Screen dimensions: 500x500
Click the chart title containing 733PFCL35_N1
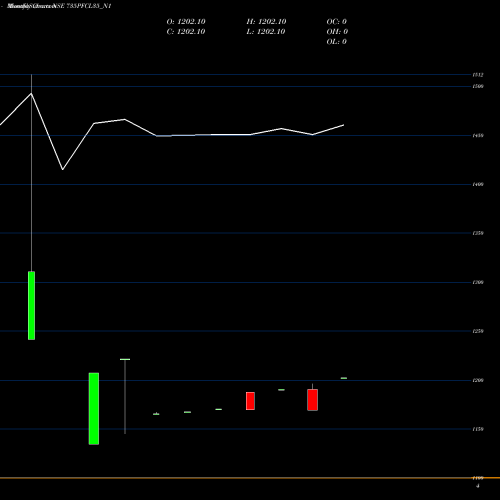pyautogui.click(x=59, y=6)
